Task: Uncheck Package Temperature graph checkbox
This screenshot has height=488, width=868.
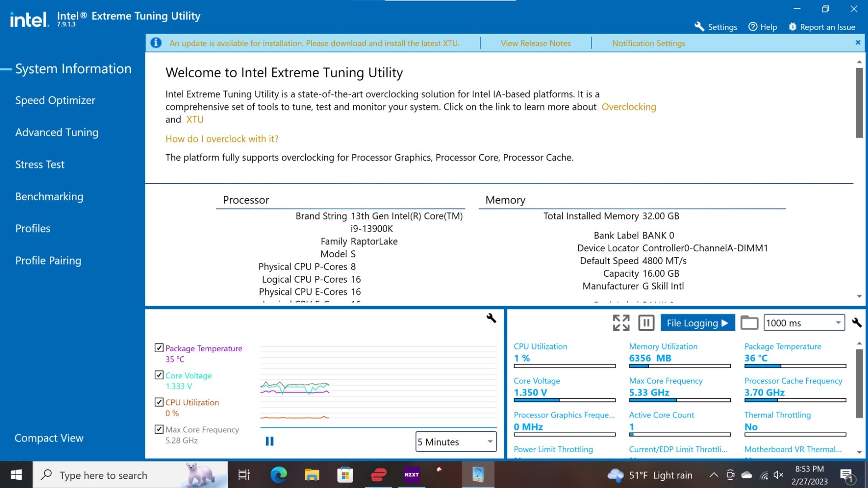Action: [x=159, y=348]
